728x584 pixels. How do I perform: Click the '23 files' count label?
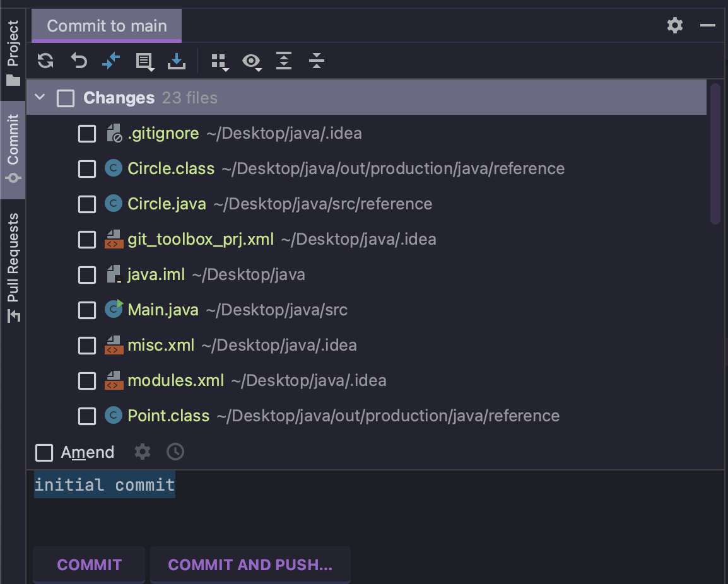tap(189, 98)
